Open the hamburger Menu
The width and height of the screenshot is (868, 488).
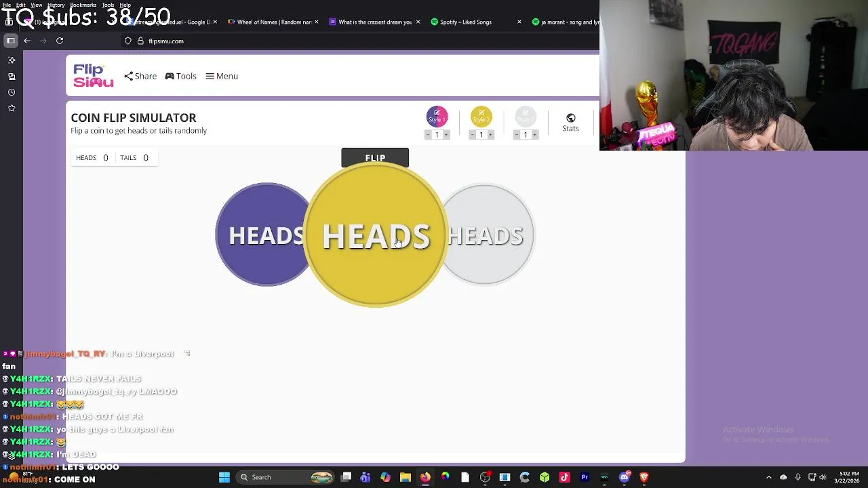(x=222, y=76)
